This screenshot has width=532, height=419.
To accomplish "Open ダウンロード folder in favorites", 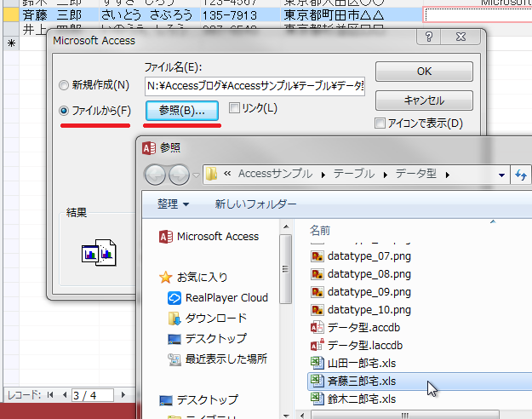I will click(216, 319).
